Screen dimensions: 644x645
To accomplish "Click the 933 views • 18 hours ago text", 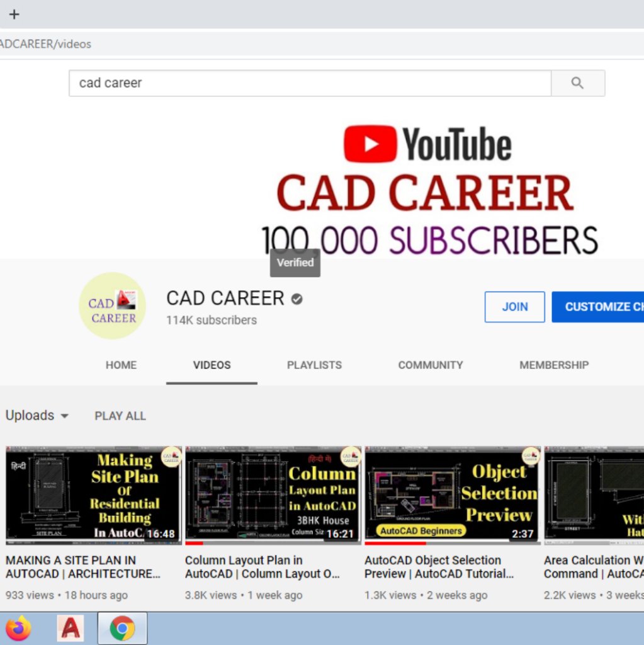I will tap(67, 595).
